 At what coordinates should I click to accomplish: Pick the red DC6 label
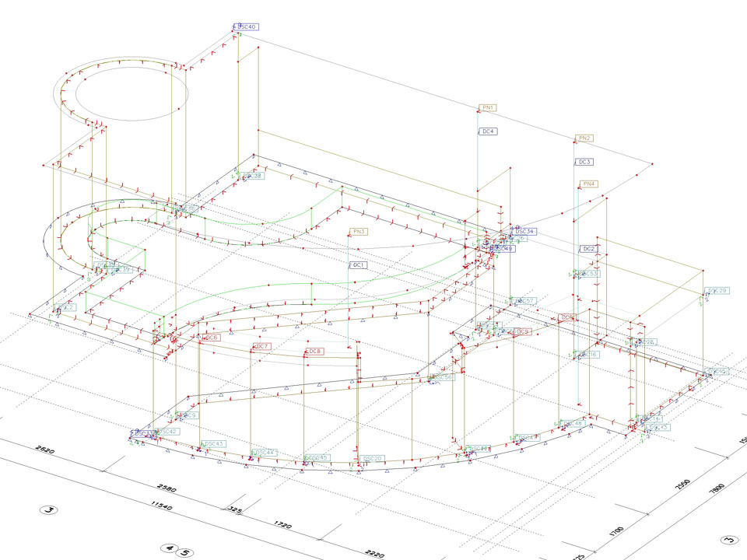(x=211, y=338)
